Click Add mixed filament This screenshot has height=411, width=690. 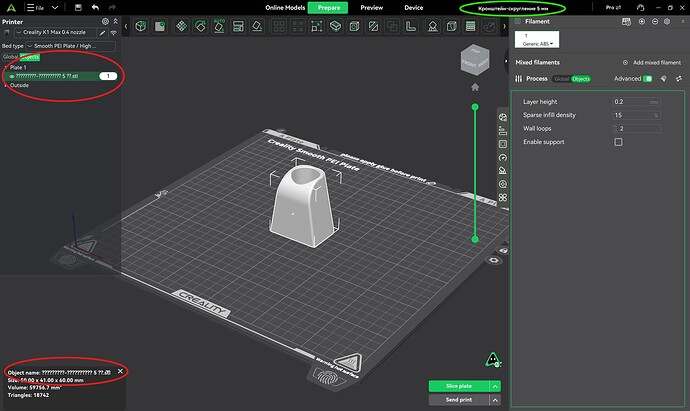pyautogui.click(x=652, y=62)
